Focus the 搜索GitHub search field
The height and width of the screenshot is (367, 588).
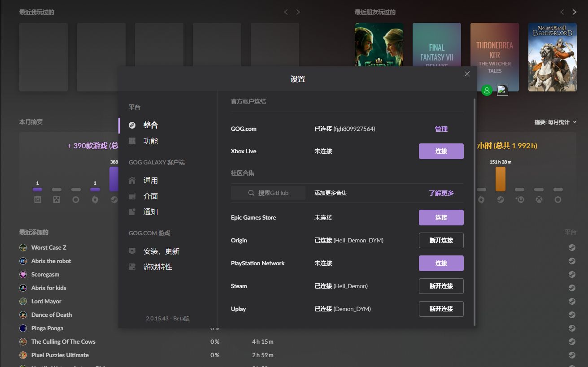click(x=268, y=193)
